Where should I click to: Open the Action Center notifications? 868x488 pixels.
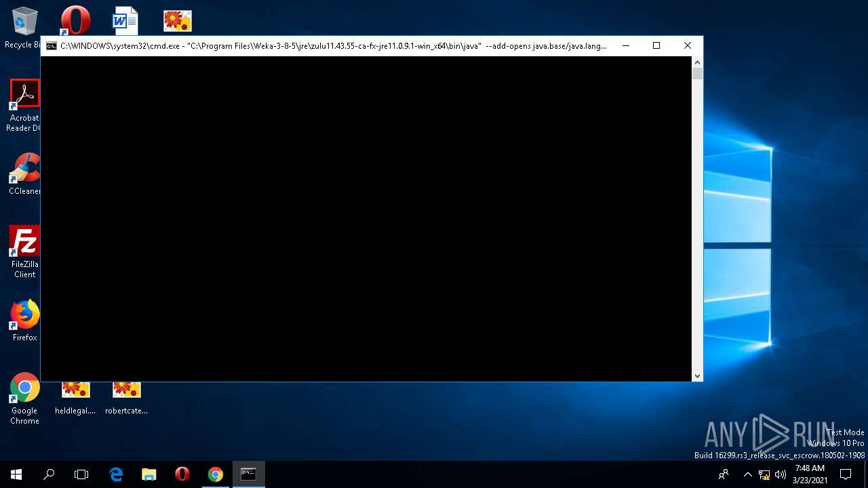click(x=846, y=474)
